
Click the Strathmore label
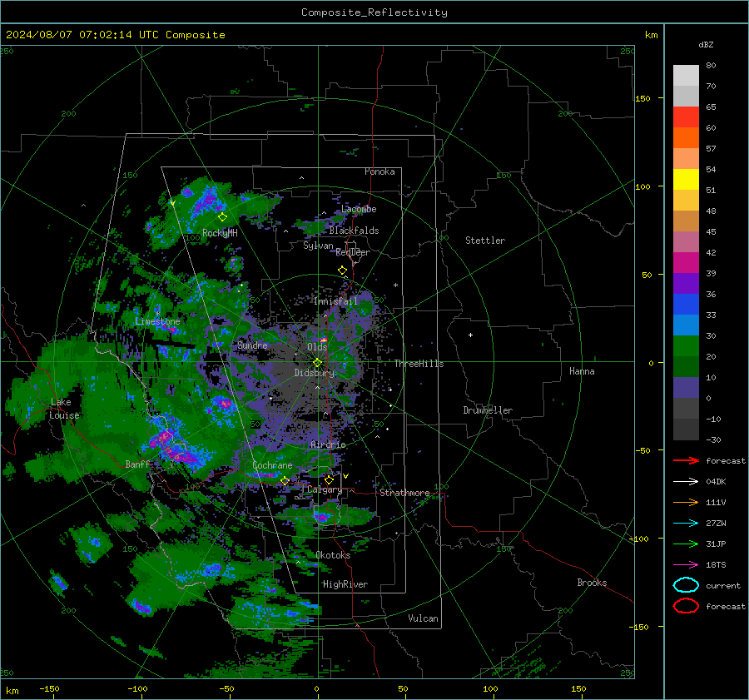(x=404, y=493)
